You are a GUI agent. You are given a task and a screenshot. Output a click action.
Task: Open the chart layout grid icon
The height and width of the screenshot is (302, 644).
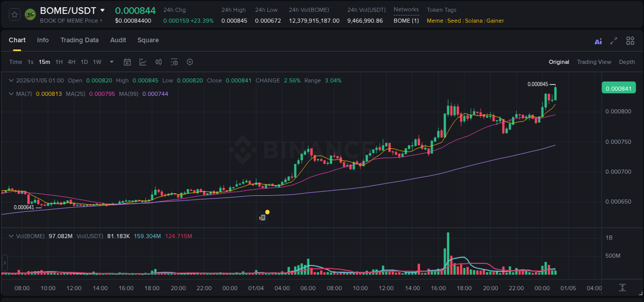630,41
